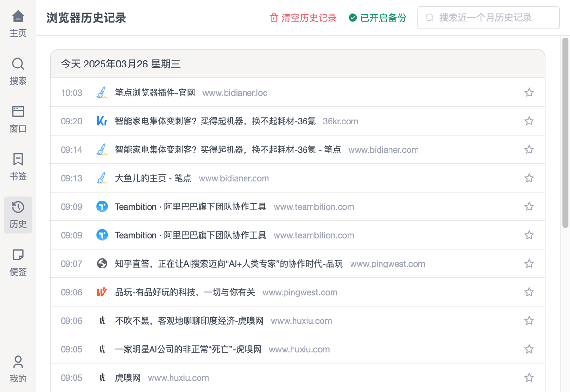This screenshot has width=570, height=392.
Task: Star the 品玩-有品好玩的科技 entry
Action: pyautogui.click(x=529, y=292)
